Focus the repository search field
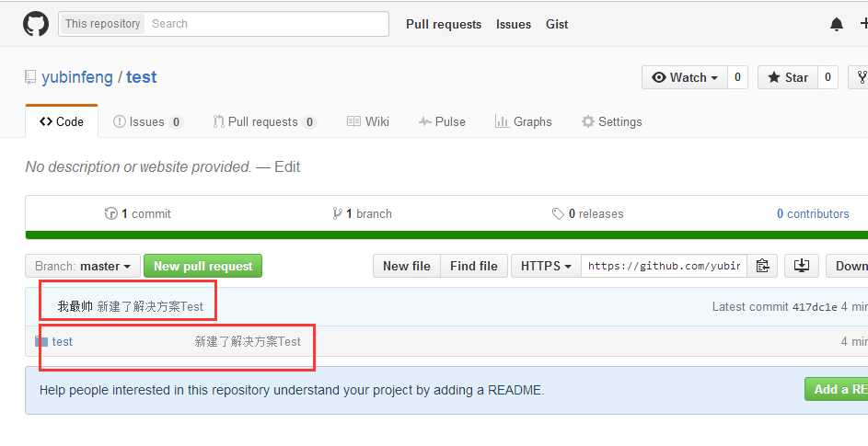This screenshot has height=446, width=868. point(266,24)
